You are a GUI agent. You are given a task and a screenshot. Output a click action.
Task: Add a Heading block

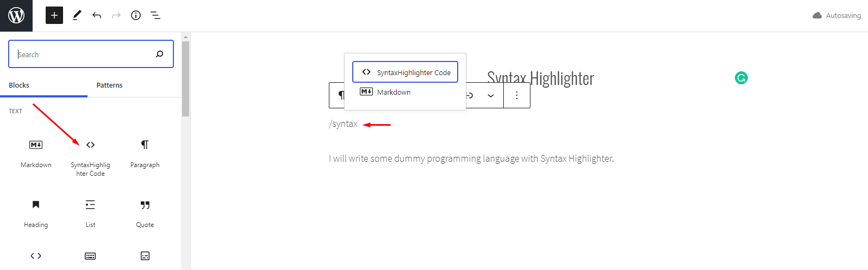point(36,214)
